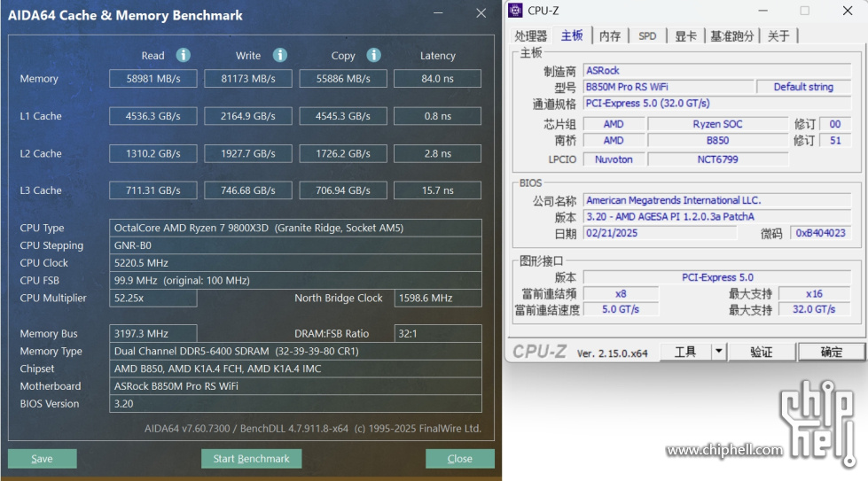
Task: Click BIOS version 3.20 AMD AGESA field
Action: point(717,217)
